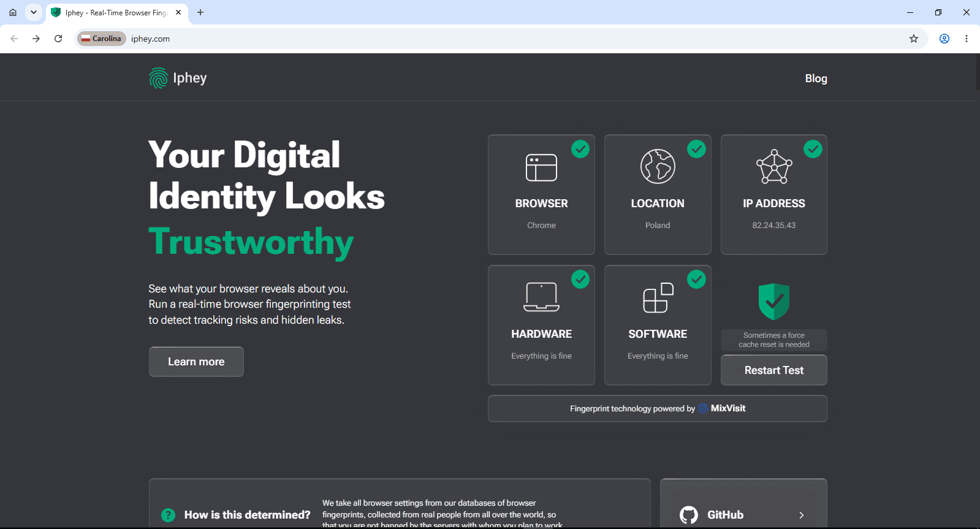Click the green check badge on Browser card

click(580, 149)
